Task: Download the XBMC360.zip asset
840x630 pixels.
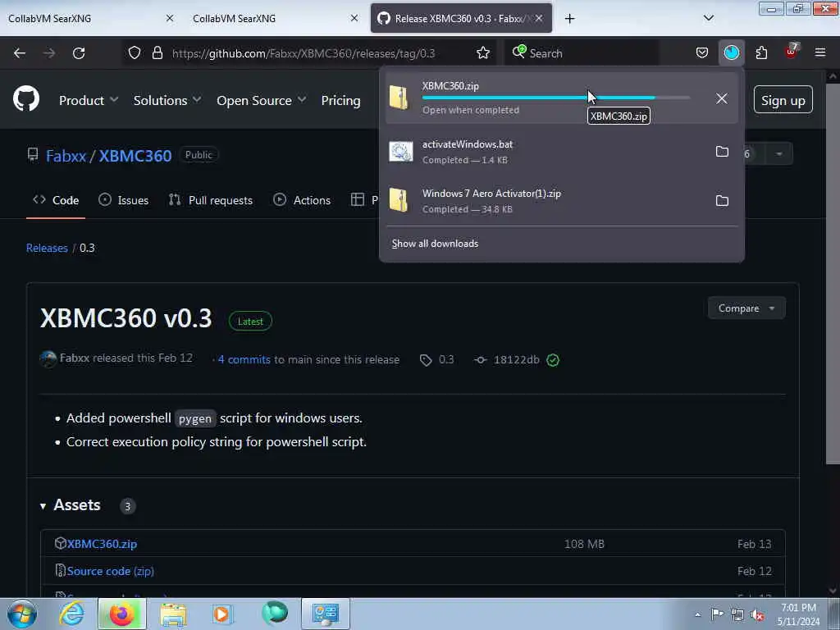Action: point(102,544)
